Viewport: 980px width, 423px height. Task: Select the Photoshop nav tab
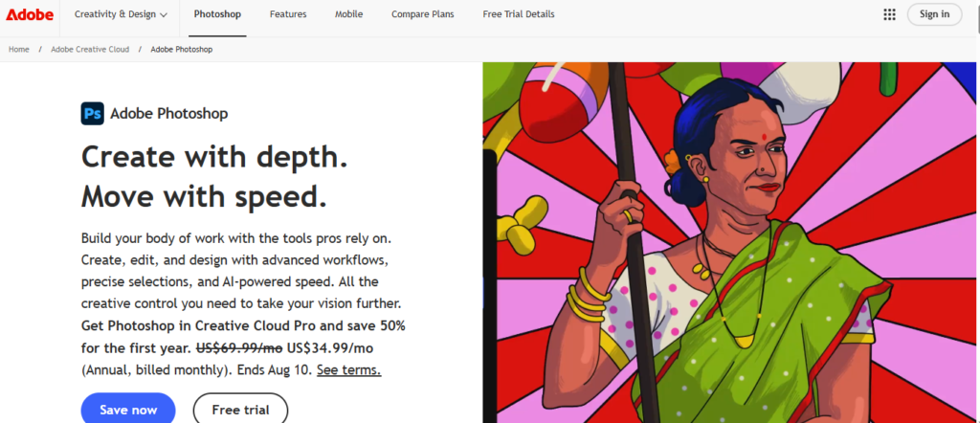pos(217,14)
